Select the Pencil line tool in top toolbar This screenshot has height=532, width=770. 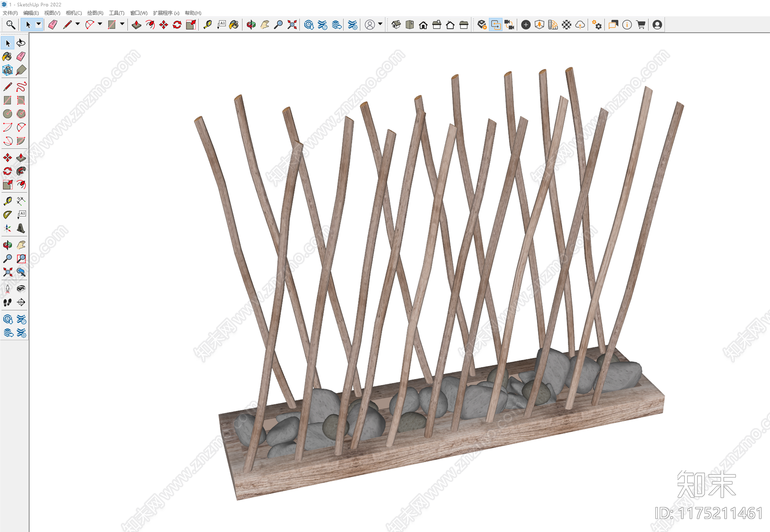click(67, 25)
